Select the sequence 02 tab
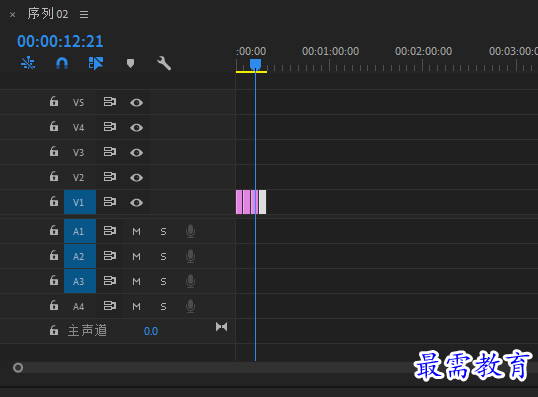The height and width of the screenshot is (397, 538). [48, 14]
